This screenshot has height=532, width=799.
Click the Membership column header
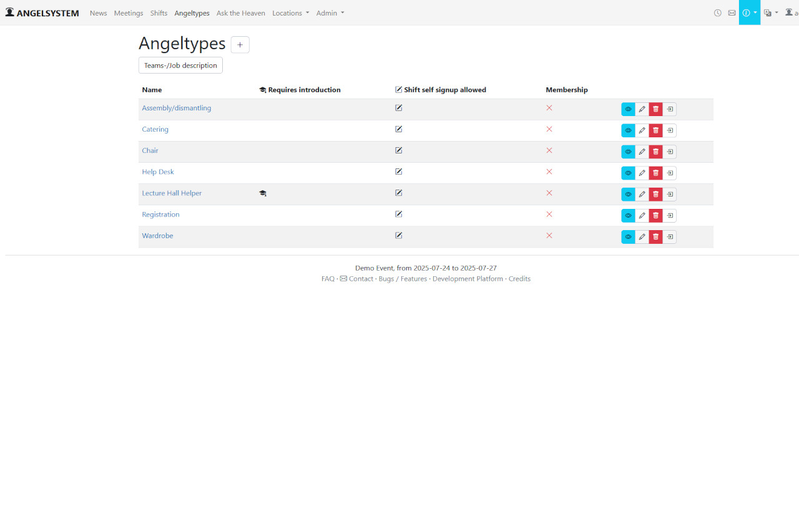(567, 90)
